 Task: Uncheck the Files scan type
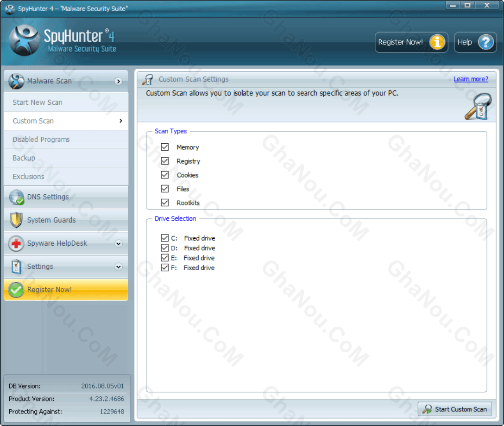[x=164, y=189]
